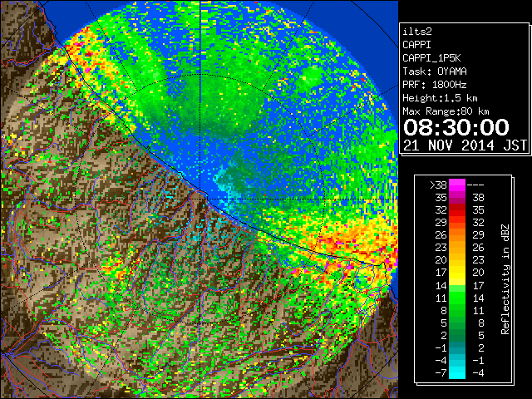Click the 'Height:1.5 km' label
This screenshot has height=399, width=532.
click(440, 98)
